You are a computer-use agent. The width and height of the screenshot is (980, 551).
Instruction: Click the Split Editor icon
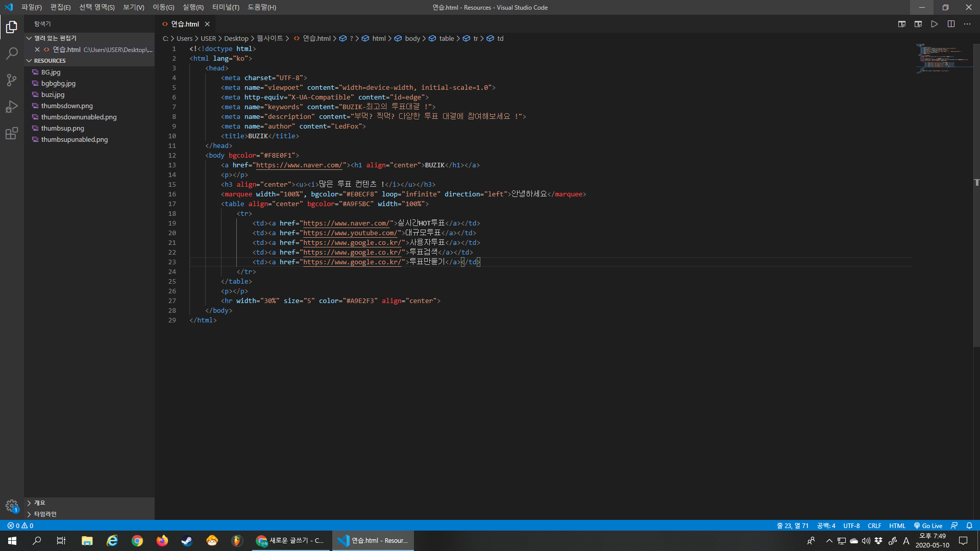point(951,24)
